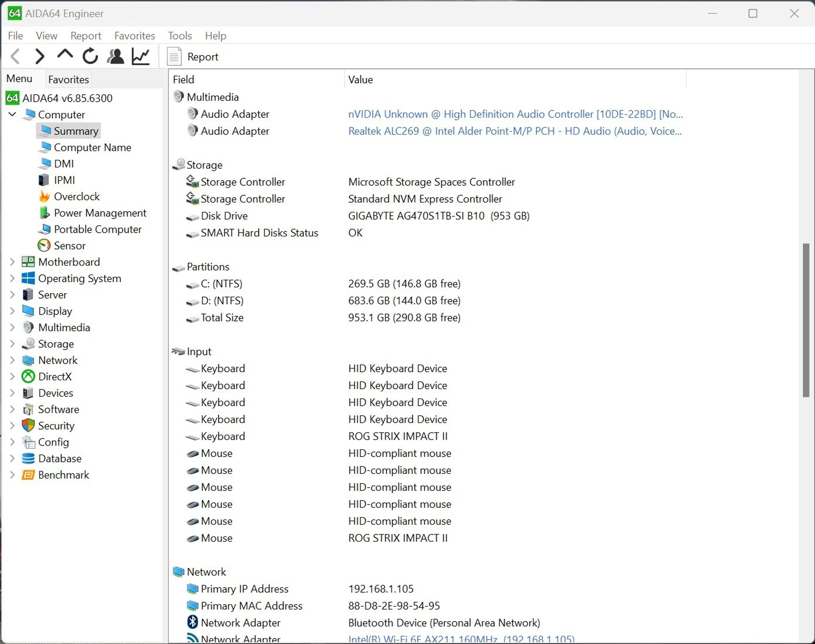Click the Report toolbar label
Viewport: 815px width, 644px height.
[x=203, y=57]
